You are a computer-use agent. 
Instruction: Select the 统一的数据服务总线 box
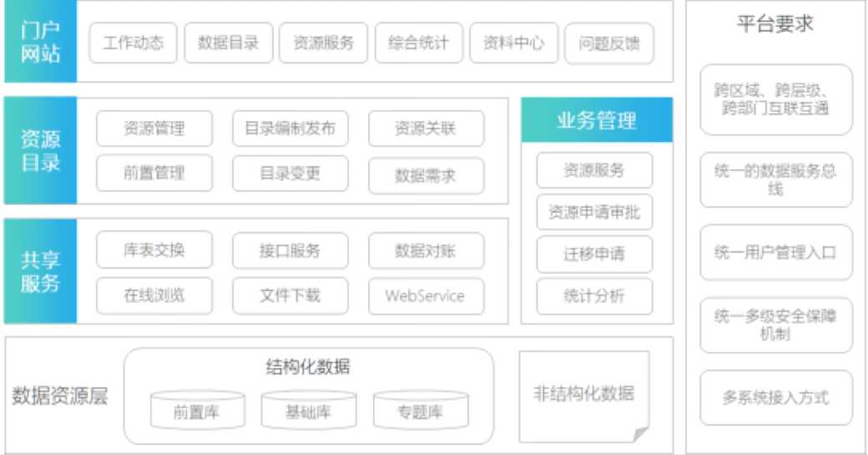pyautogui.click(x=775, y=179)
